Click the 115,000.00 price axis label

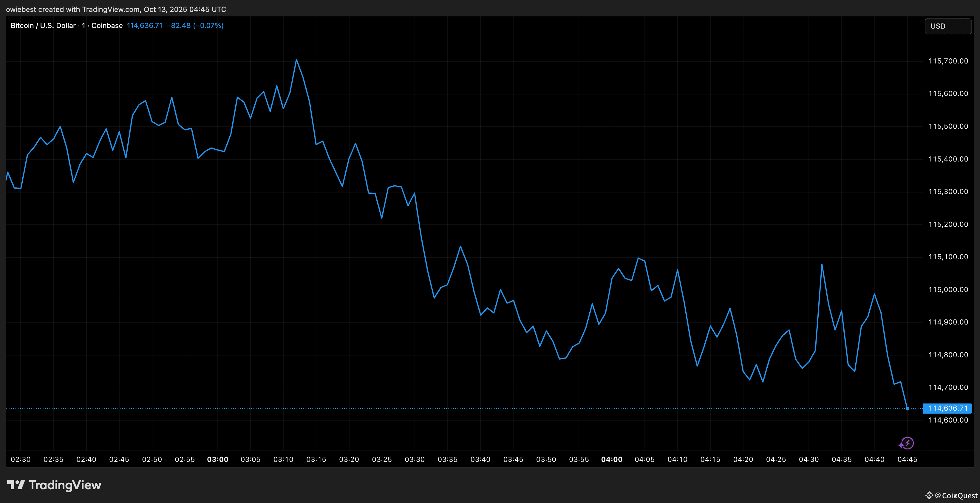948,289
